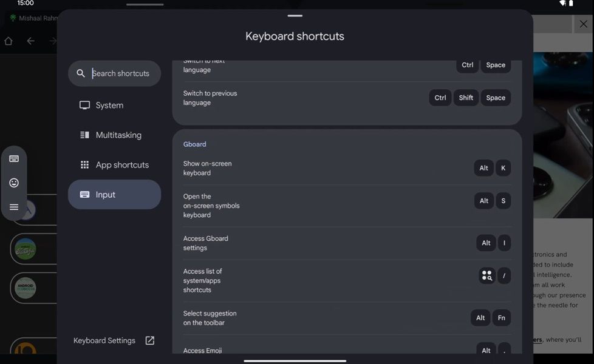Click the browser home icon
594x364 pixels.
pyautogui.click(x=9, y=41)
